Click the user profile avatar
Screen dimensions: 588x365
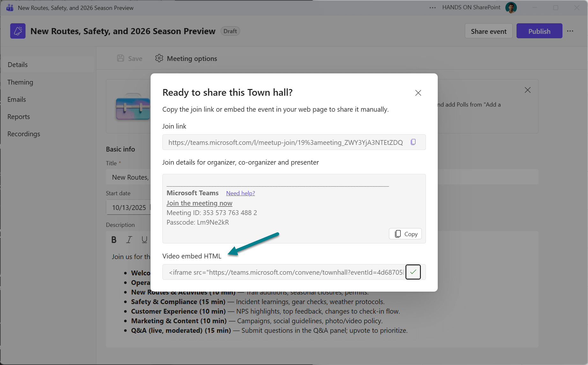(x=511, y=8)
